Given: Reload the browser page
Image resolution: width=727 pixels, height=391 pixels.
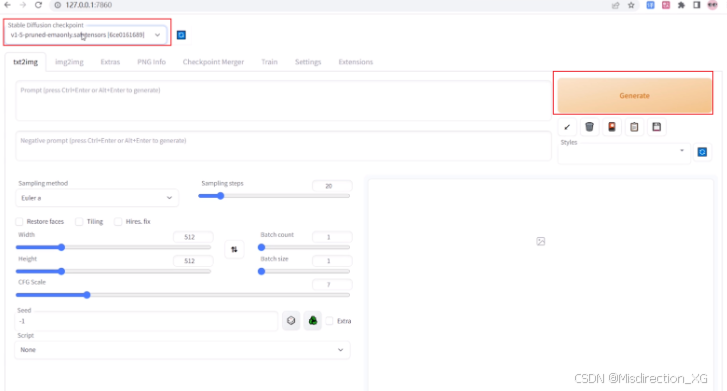Looking at the screenshot, I should point(38,5).
